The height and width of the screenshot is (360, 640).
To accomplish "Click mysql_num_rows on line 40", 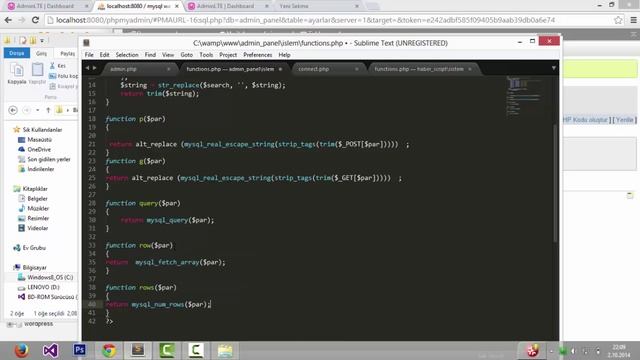I will tap(158, 304).
